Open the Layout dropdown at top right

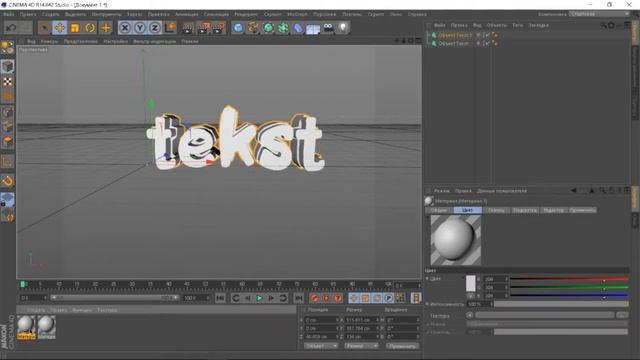(x=600, y=14)
